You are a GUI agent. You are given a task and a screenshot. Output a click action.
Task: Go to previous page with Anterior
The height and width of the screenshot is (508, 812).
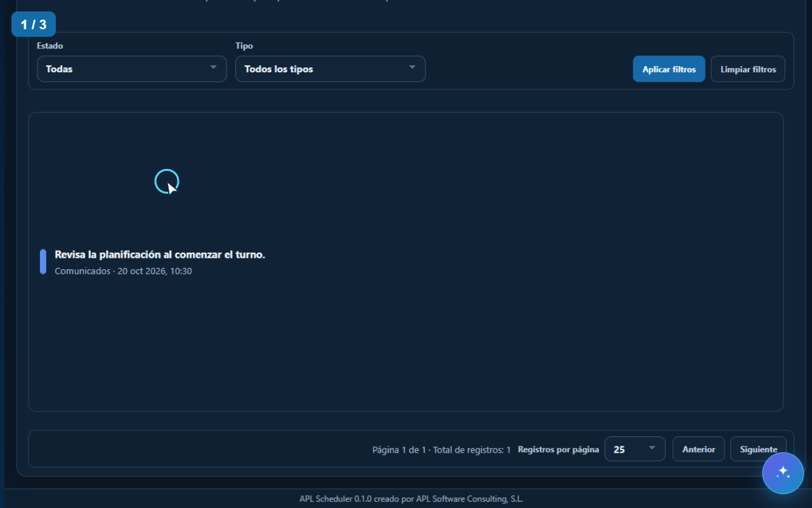698,449
